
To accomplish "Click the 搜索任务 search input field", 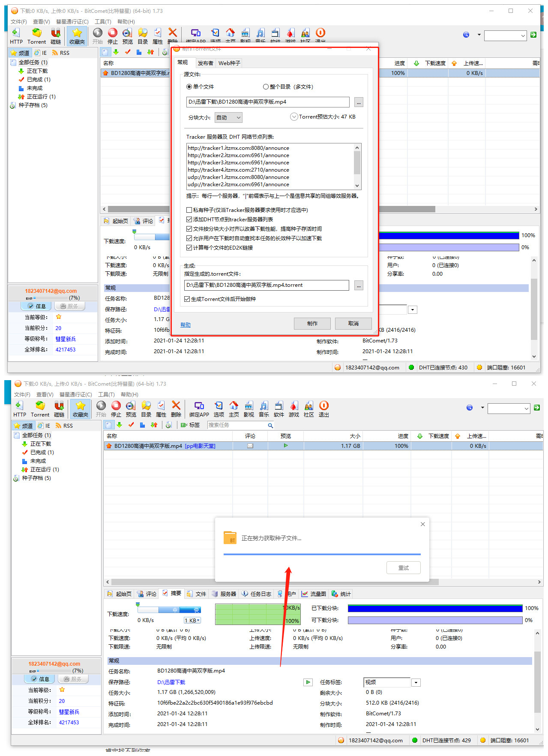I will (238, 425).
